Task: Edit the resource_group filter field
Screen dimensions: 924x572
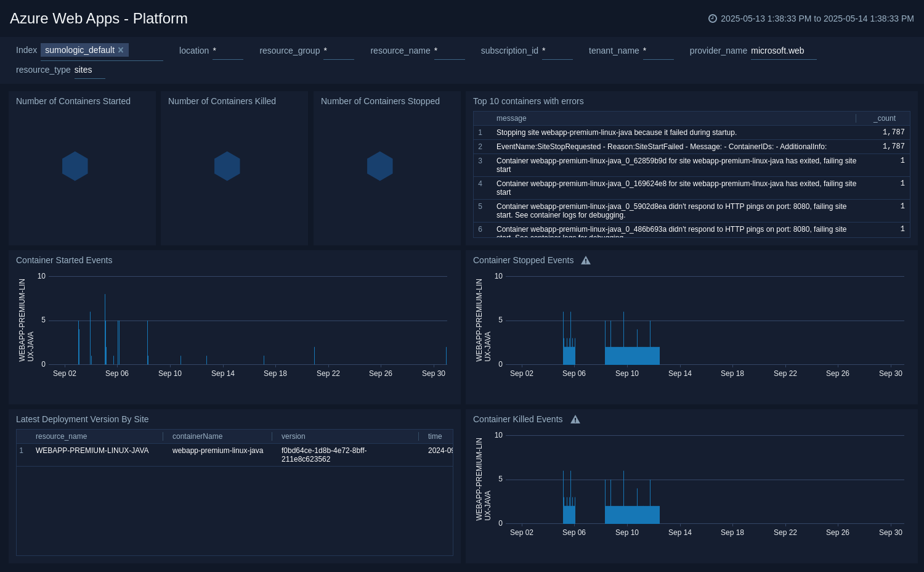Action: (339, 51)
